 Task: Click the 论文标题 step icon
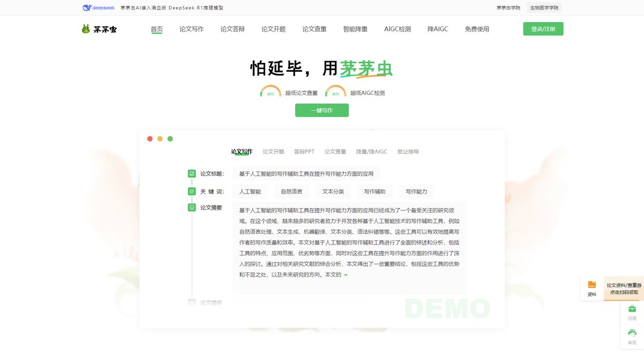tap(192, 174)
